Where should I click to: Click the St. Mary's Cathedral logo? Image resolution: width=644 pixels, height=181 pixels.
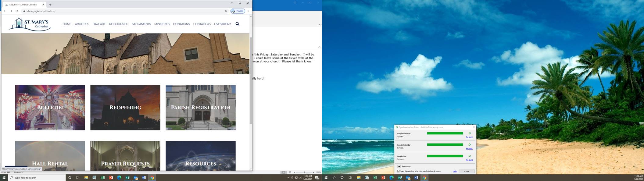(30, 24)
